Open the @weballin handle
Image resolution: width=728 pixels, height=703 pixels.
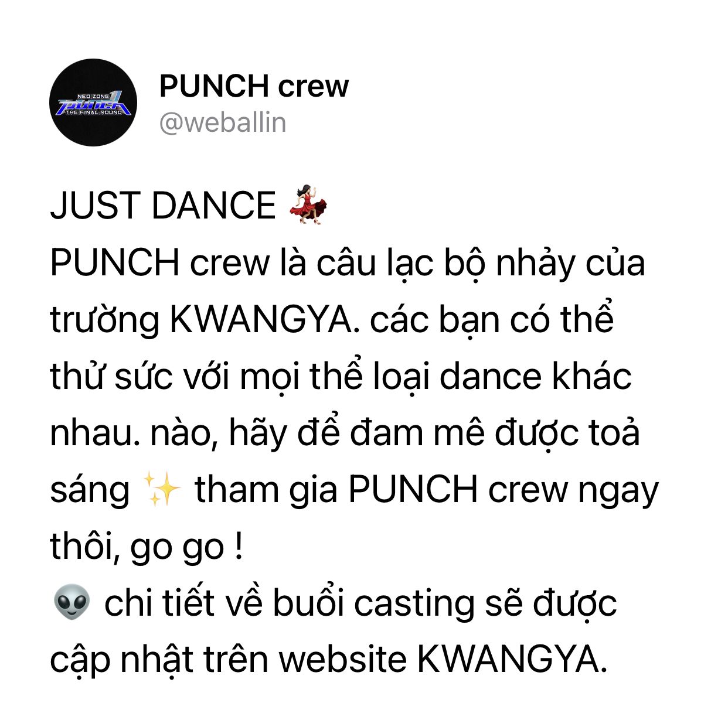(223, 123)
